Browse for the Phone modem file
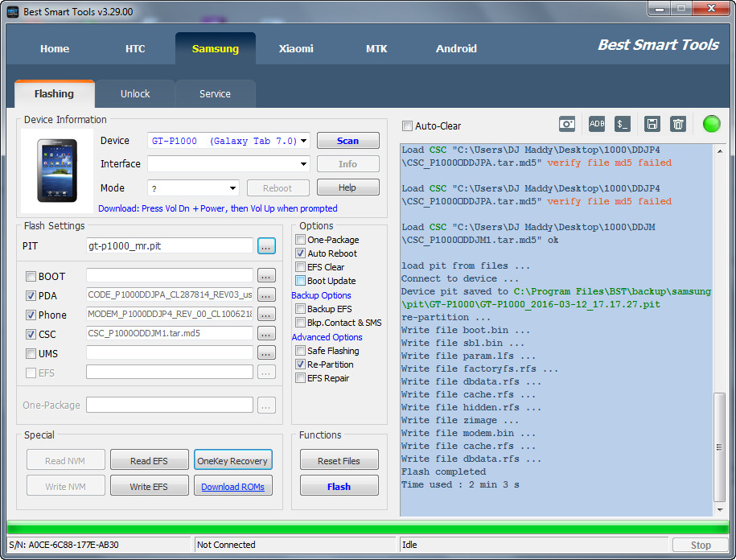The width and height of the screenshot is (736, 560). (266, 315)
